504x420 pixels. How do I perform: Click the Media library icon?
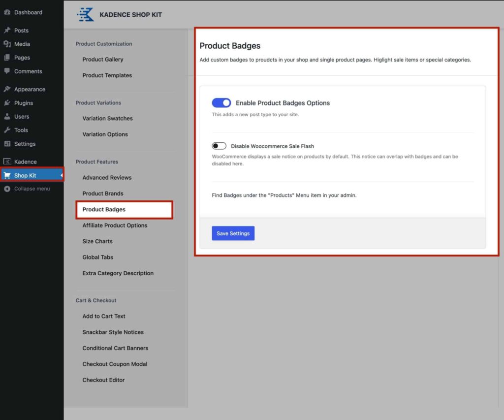pyautogui.click(x=7, y=44)
